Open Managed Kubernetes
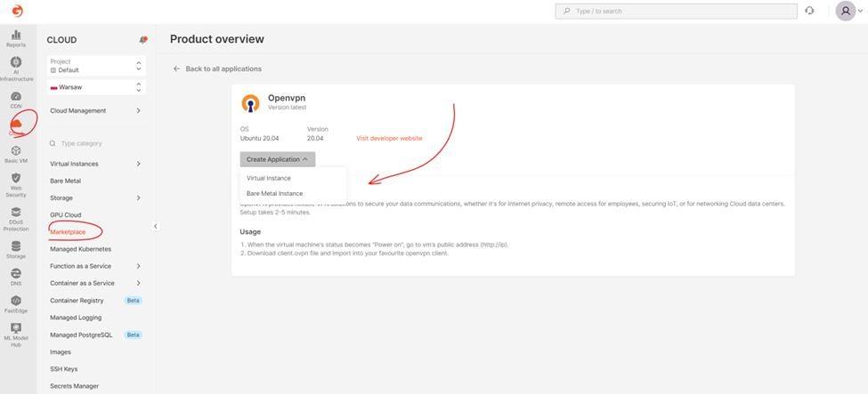 80,249
